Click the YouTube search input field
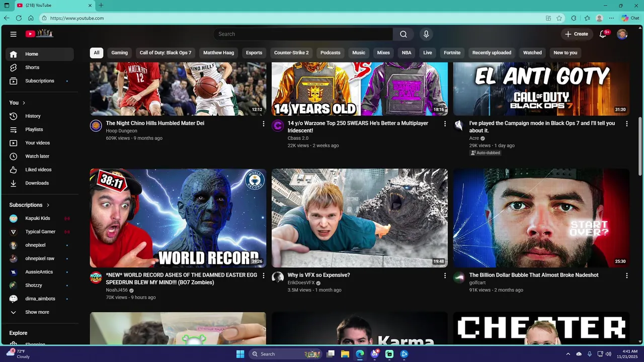 point(303,34)
